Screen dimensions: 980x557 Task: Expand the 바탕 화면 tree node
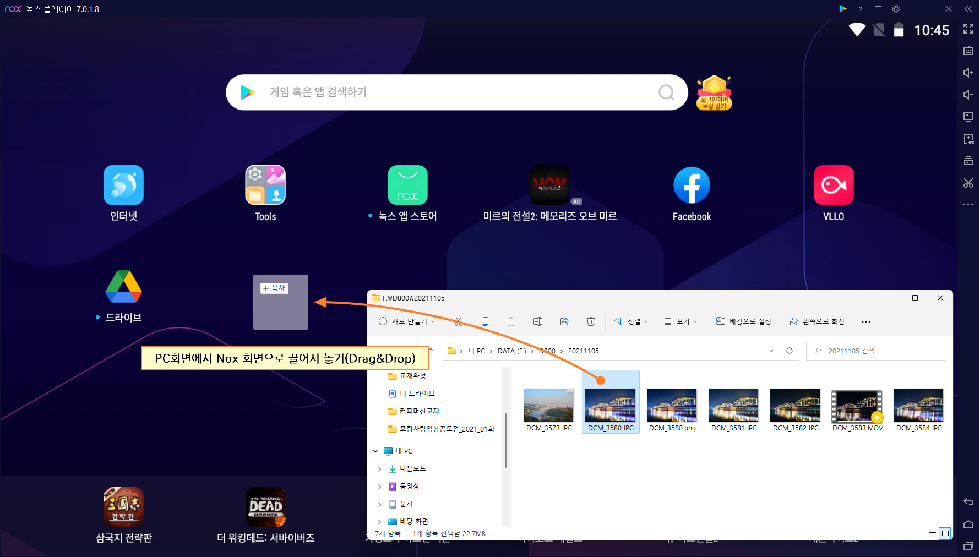(x=380, y=522)
